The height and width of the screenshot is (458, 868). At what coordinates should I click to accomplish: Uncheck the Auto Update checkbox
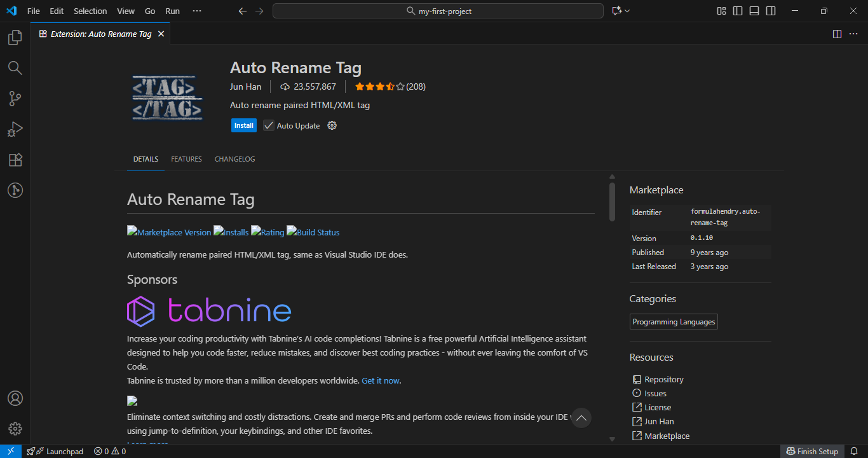coord(269,126)
